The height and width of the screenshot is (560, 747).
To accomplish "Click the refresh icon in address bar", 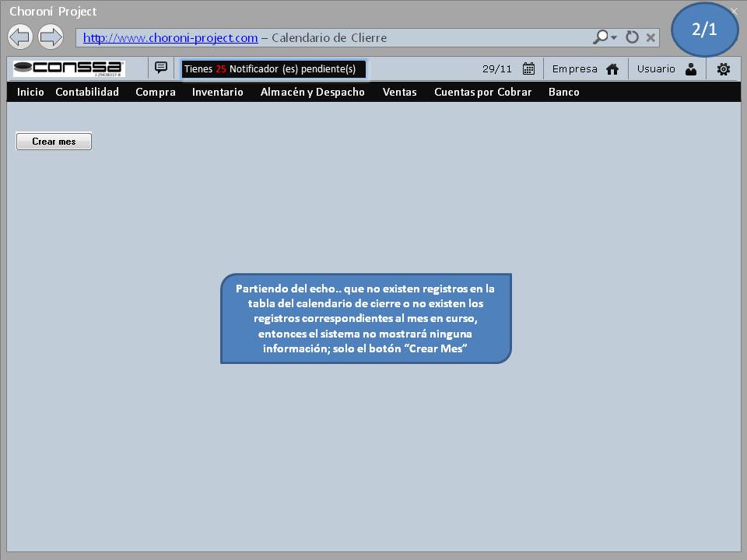I will click(x=632, y=37).
